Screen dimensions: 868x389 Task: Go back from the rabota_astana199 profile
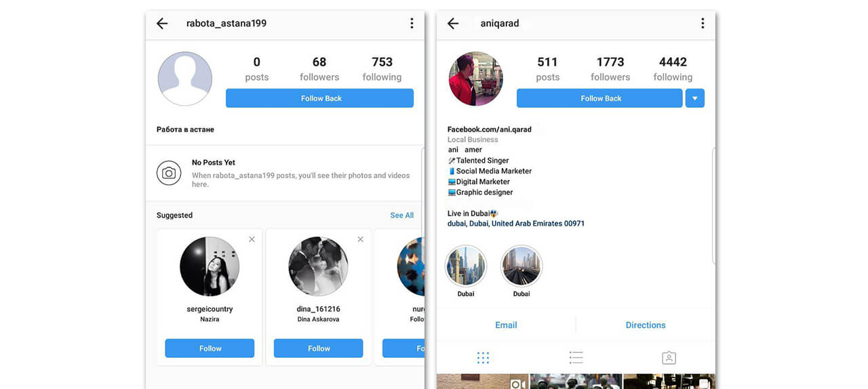click(162, 24)
